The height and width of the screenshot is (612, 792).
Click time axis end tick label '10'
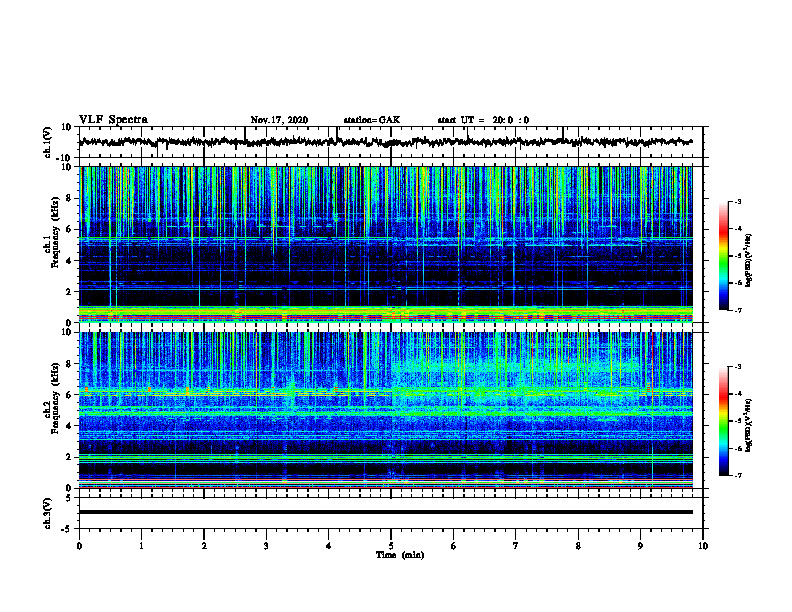pos(703,546)
